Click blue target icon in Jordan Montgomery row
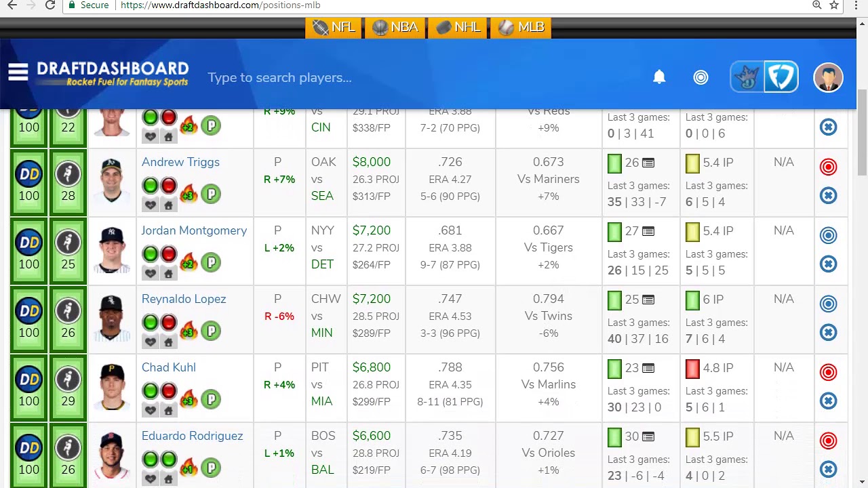The height and width of the screenshot is (488, 868). pyautogui.click(x=828, y=235)
